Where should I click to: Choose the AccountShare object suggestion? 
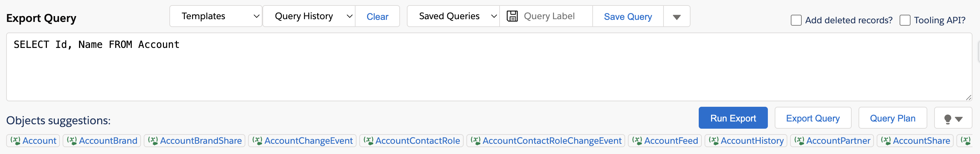[915, 141]
